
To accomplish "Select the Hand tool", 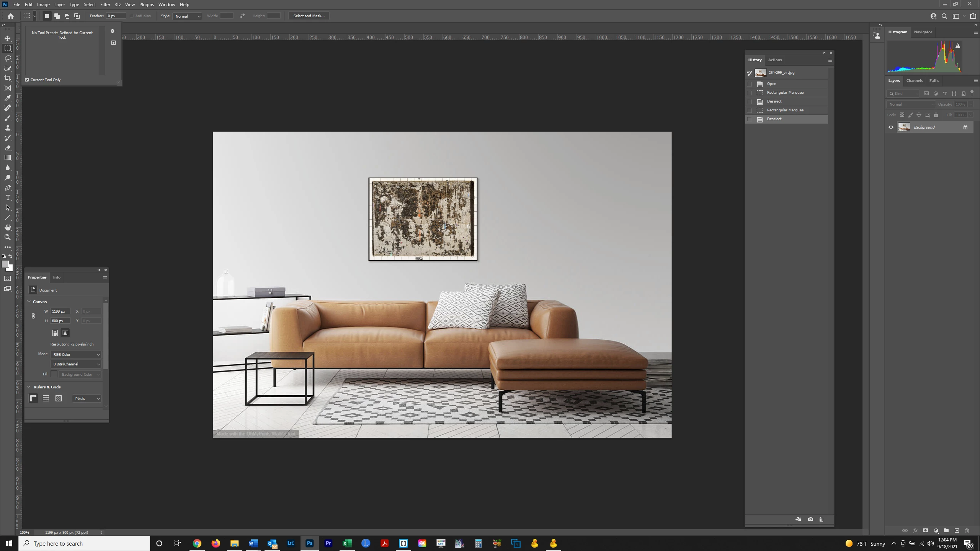I will coord(8,227).
